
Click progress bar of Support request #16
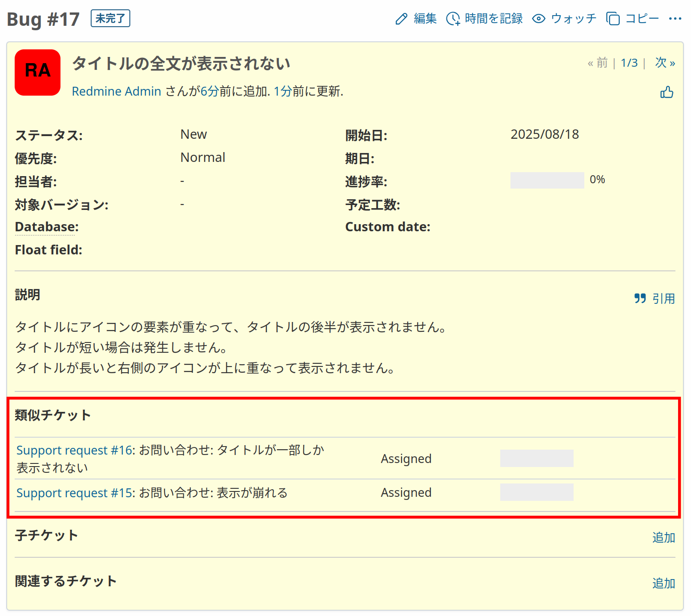tap(537, 458)
